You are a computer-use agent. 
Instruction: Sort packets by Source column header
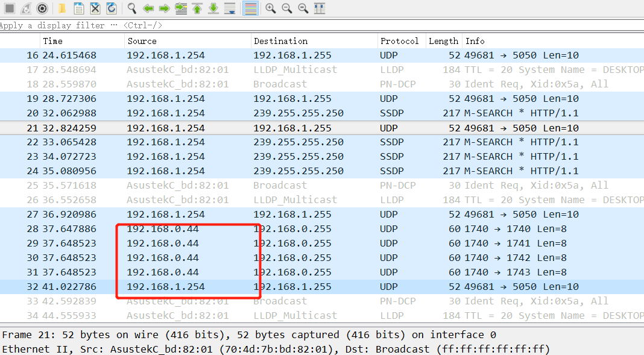pyautogui.click(x=188, y=41)
